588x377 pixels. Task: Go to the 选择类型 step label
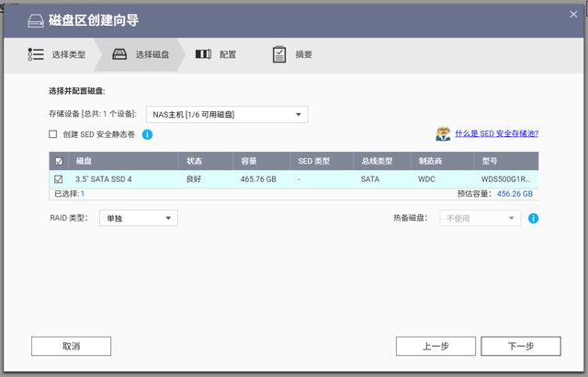coord(69,55)
